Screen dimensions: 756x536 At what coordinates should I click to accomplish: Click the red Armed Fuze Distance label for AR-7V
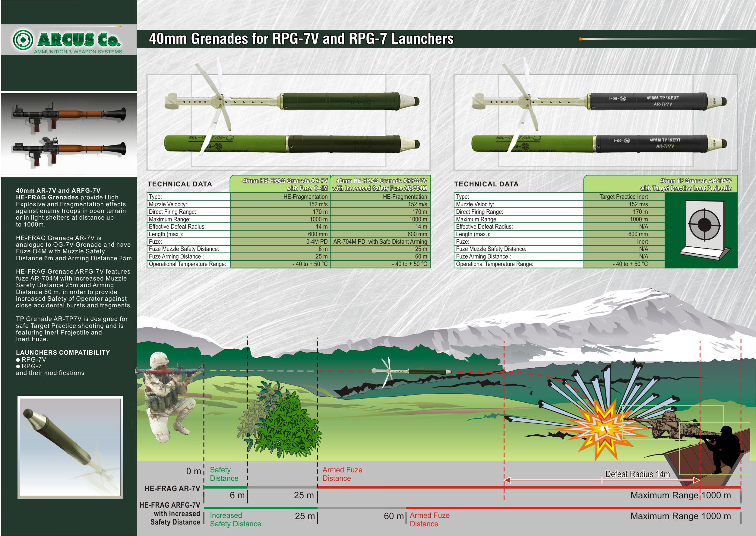click(x=342, y=474)
